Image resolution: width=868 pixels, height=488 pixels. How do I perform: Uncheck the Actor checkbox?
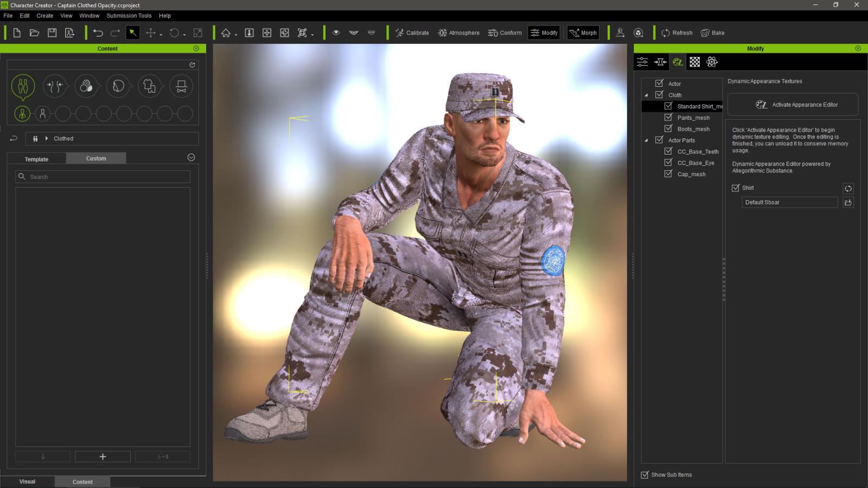pyautogui.click(x=659, y=83)
